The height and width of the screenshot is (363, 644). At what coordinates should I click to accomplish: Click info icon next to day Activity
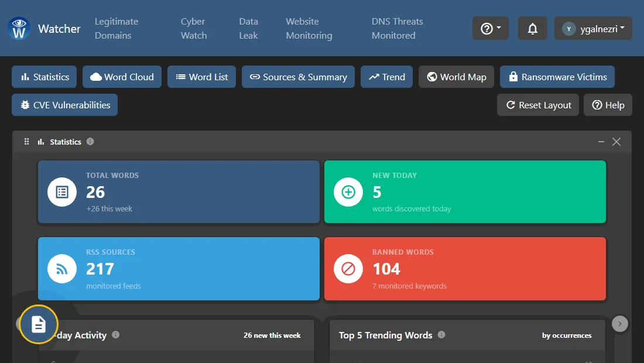click(116, 335)
